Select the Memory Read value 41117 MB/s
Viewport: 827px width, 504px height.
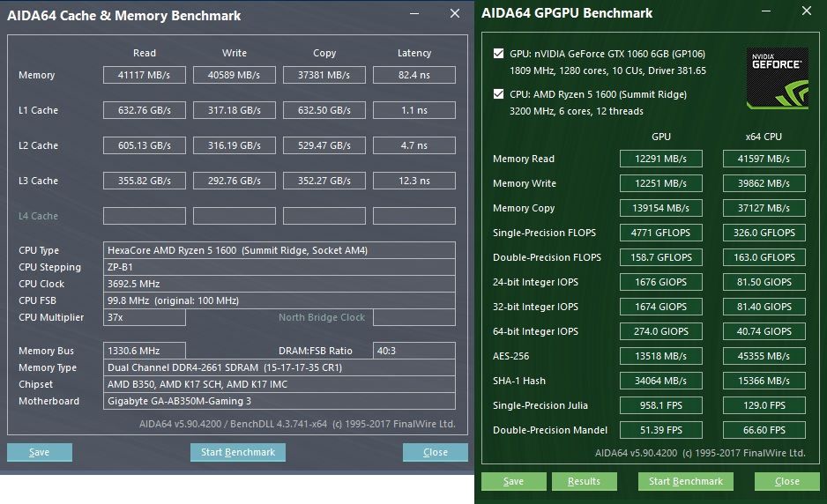click(144, 75)
